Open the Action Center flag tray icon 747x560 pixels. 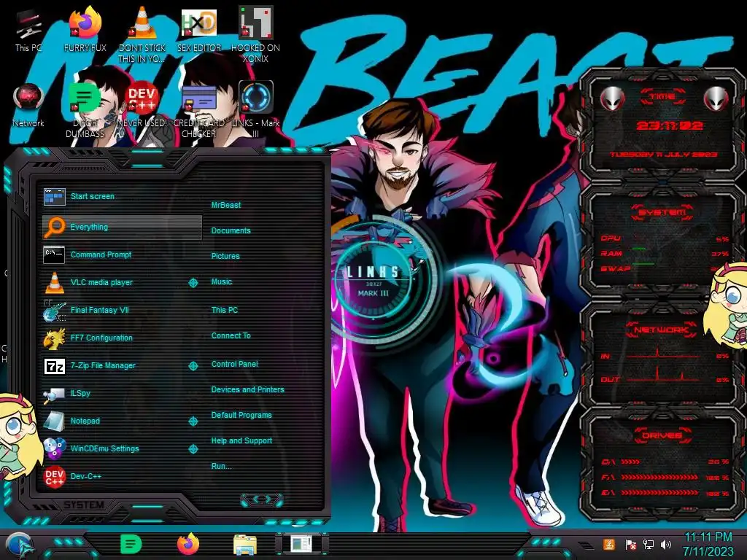pyautogui.click(x=630, y=544)
